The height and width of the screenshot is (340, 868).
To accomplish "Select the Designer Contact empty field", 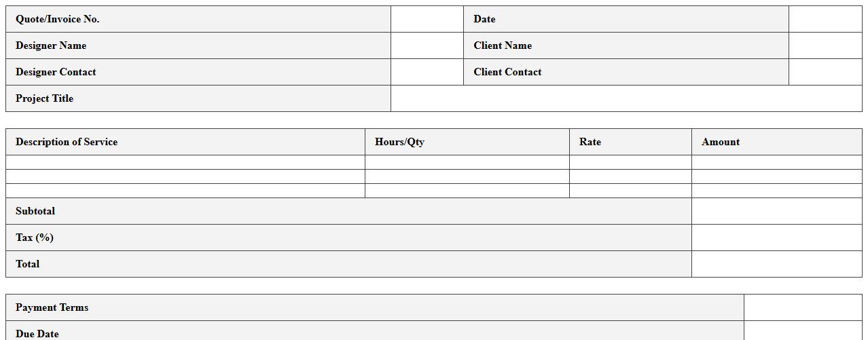I will [427, 72].
